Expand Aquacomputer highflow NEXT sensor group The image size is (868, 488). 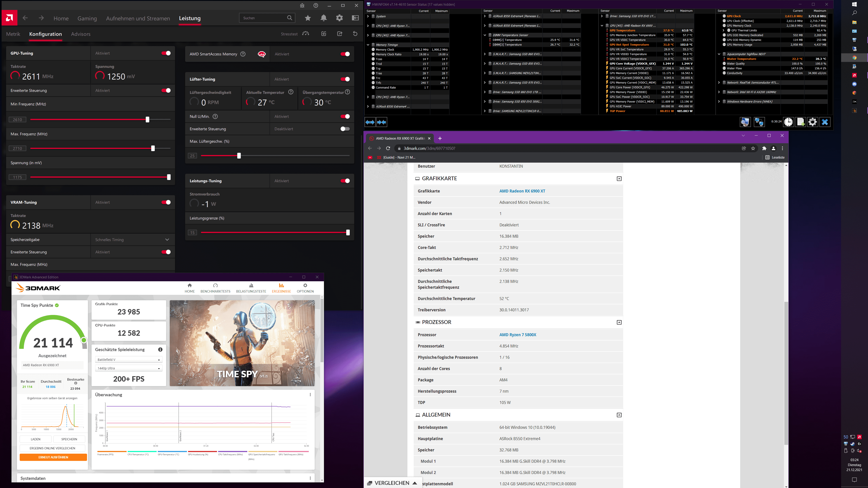tap(719, 54)
